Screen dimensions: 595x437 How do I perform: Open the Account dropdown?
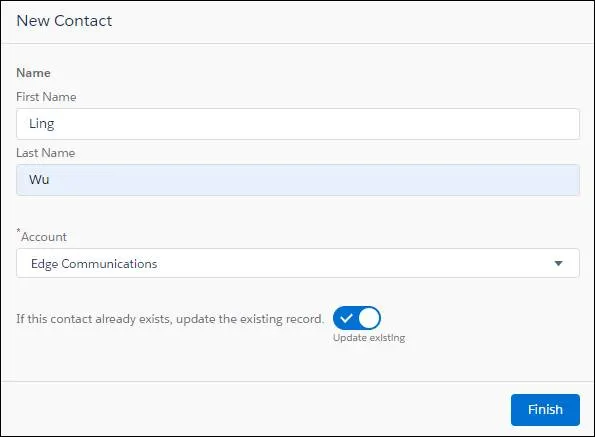pos(298,263)
